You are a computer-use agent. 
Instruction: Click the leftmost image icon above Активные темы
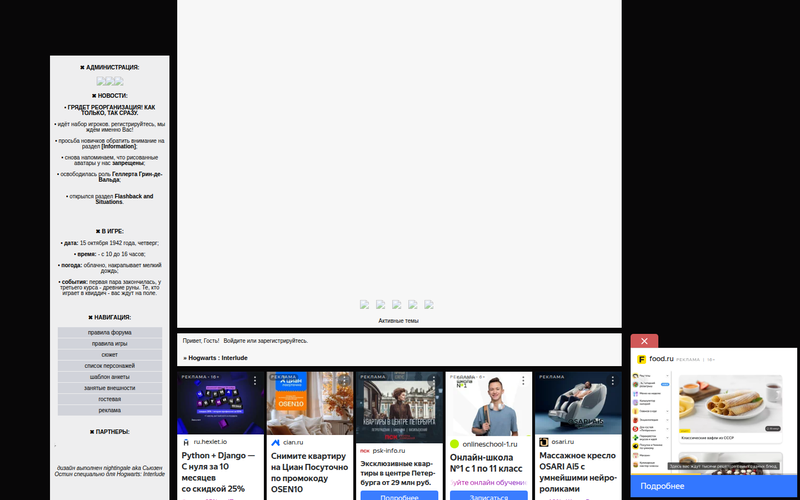coord(365,305)
